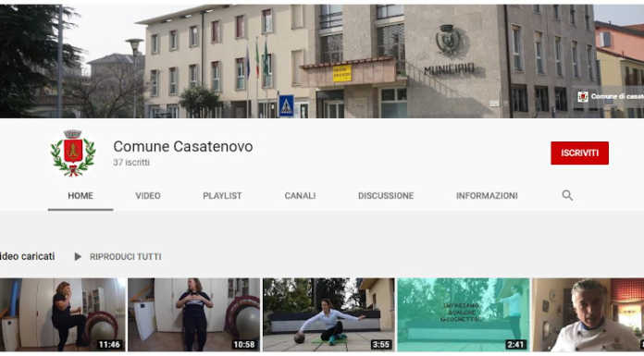This screenshot has width=644, height=356.
Task: Click the channel search magnifier icon
Action: (567, 195)
